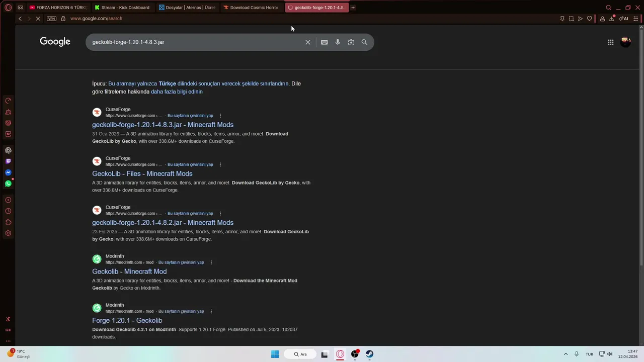Screen dimensions: 644x362
Task: Open ChatGPT in the sidebar
Action: (x=8, y=150)
